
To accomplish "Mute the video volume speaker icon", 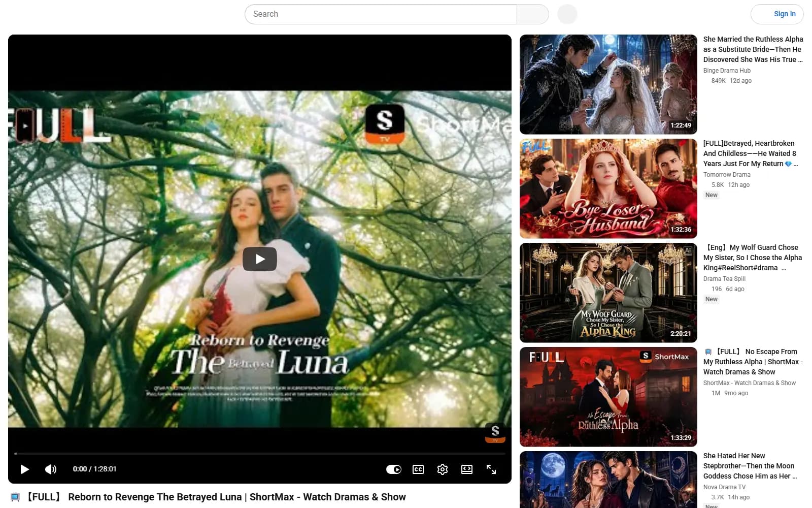I will [x=51, y=469].
